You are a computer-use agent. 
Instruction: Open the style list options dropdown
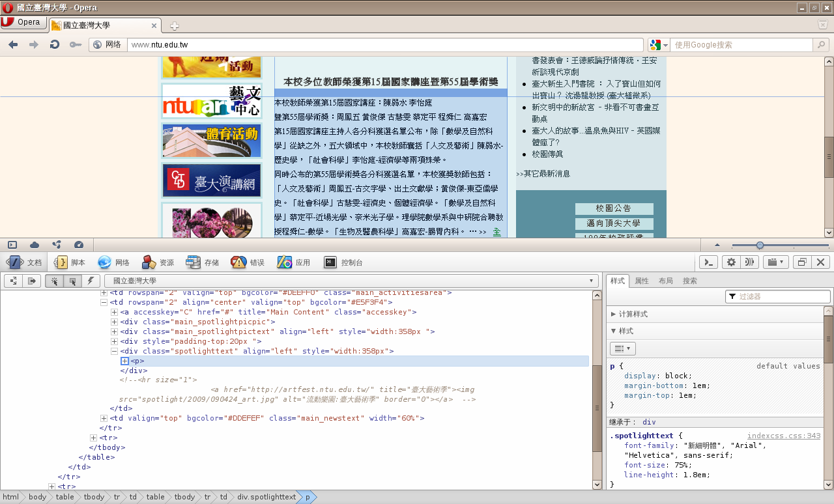[623, 348]
